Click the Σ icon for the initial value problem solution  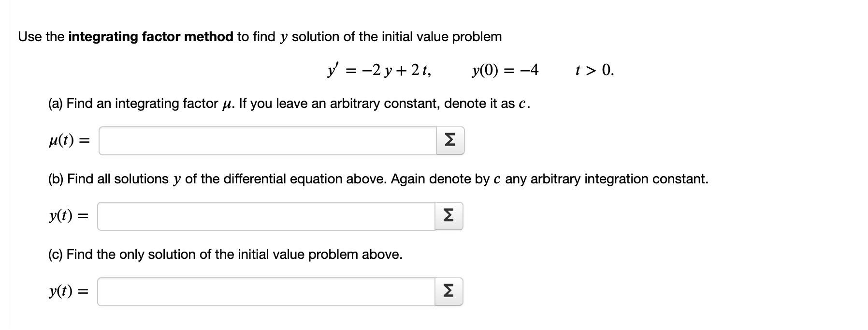click(x=448, y=291)
